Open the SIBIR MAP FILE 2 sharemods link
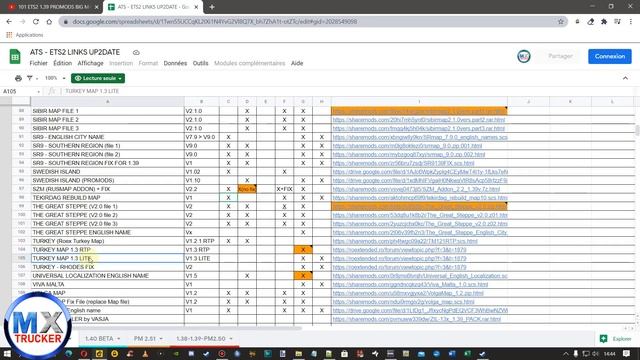 [419, 120]
